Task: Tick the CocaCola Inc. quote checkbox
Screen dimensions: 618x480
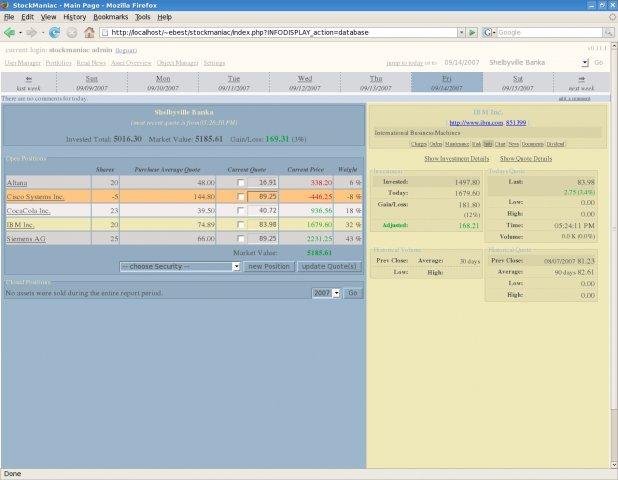Action: pos(240,210)
